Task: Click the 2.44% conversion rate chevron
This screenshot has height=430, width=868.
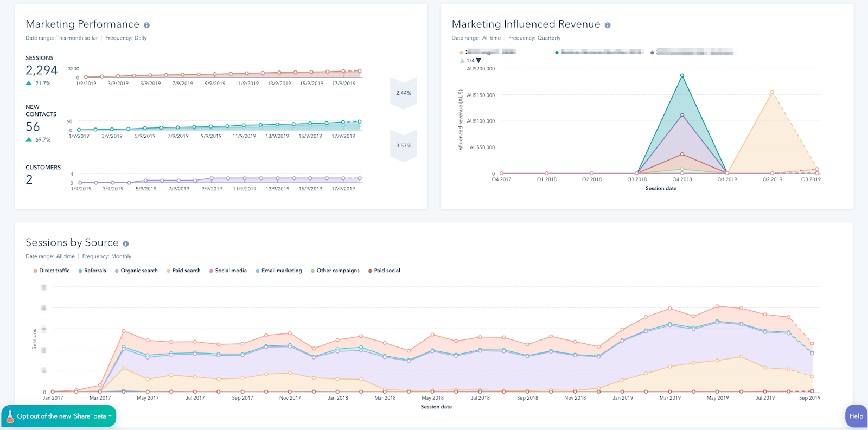Action: coord(403,93)
